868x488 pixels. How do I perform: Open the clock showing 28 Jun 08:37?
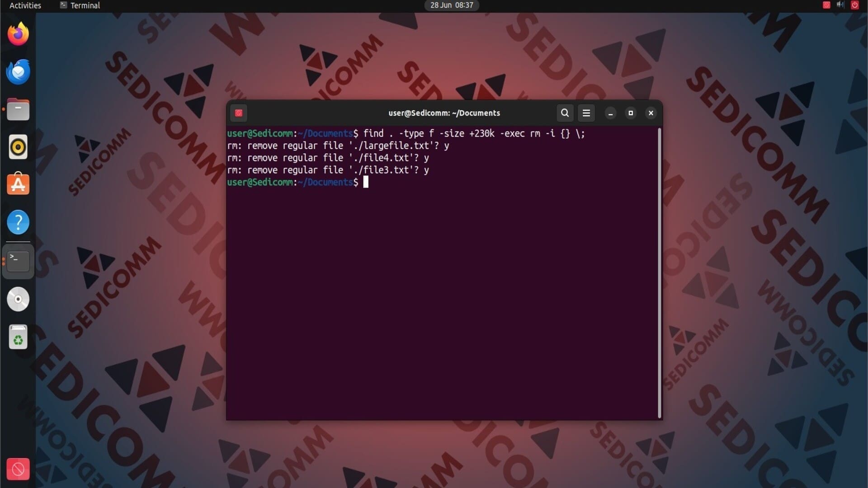click(x=451, y=5)
